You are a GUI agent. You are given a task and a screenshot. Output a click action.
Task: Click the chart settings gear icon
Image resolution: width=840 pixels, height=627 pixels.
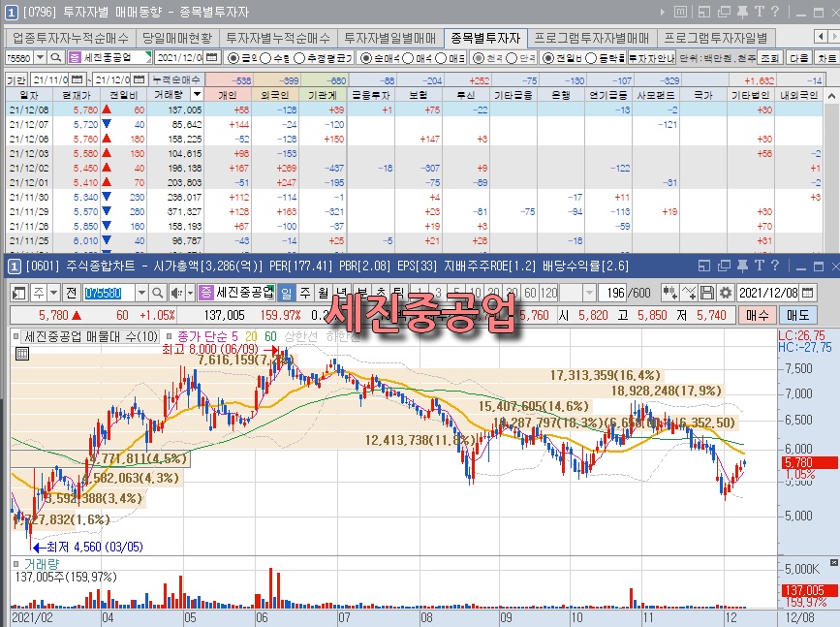click(x=726, y=293)
